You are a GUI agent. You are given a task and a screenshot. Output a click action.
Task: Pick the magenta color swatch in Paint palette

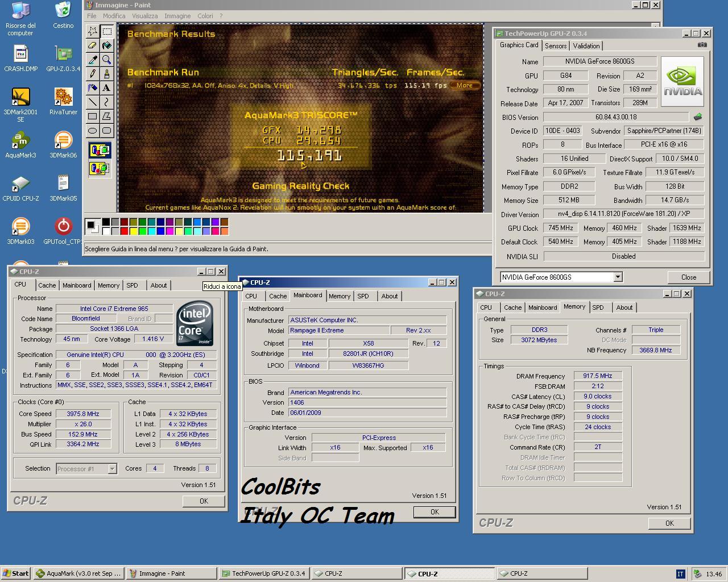(x=169, y=231)
